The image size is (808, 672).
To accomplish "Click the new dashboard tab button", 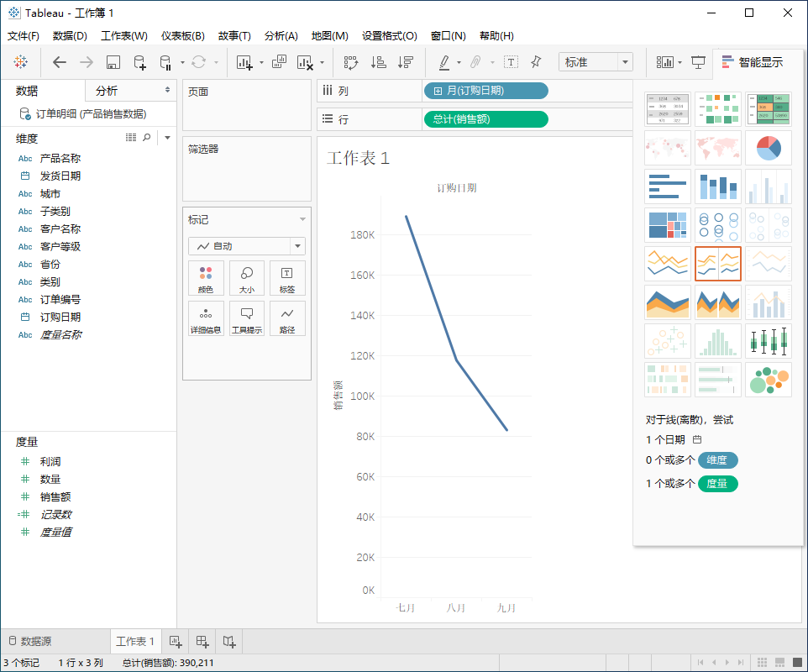I will 202,642.
